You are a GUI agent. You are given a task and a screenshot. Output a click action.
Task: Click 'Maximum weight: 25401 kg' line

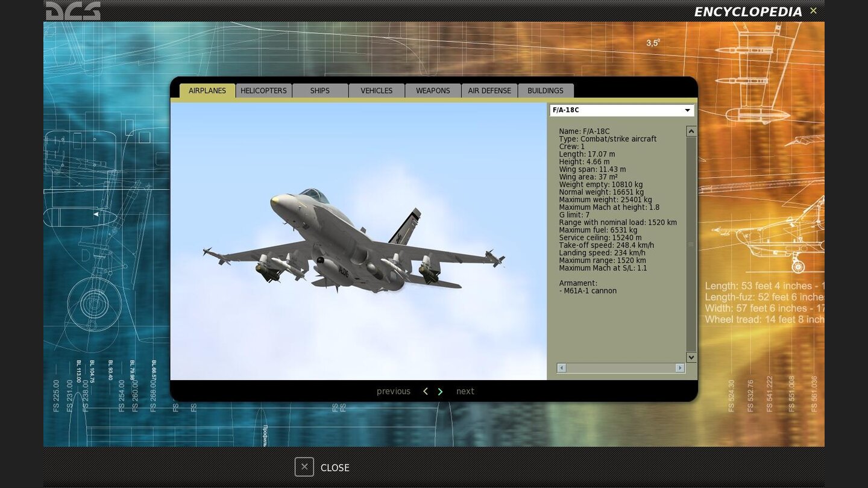605,200
